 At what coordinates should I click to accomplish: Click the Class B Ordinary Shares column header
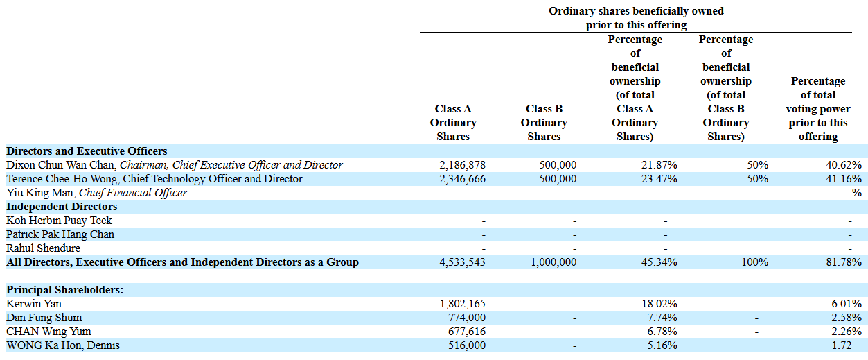[x=544, y=123]
